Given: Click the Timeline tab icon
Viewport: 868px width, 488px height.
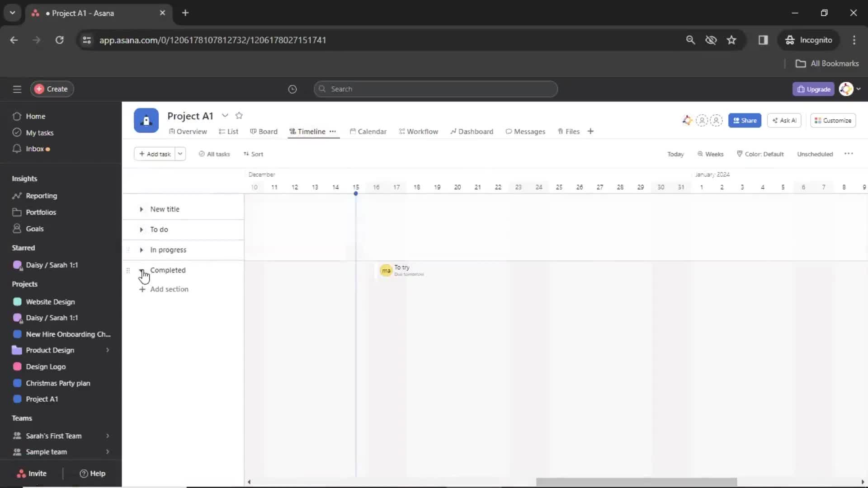Looking at the screenshot, I should click(292, 131).
